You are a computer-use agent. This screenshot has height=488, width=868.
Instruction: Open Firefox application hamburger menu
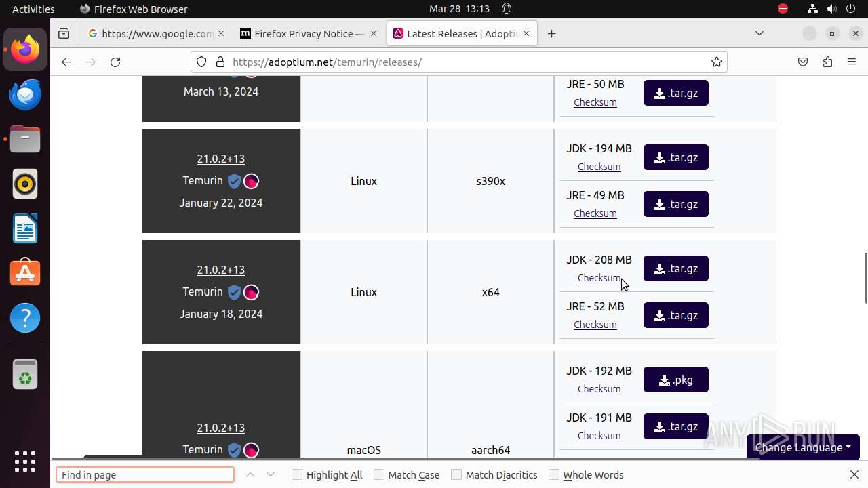(x=852, y=62)
